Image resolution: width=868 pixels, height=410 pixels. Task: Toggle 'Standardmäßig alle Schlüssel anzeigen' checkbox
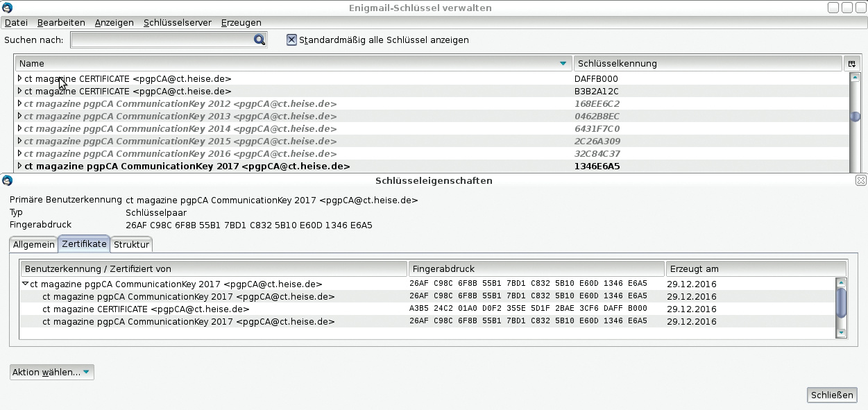click(292, 40)
